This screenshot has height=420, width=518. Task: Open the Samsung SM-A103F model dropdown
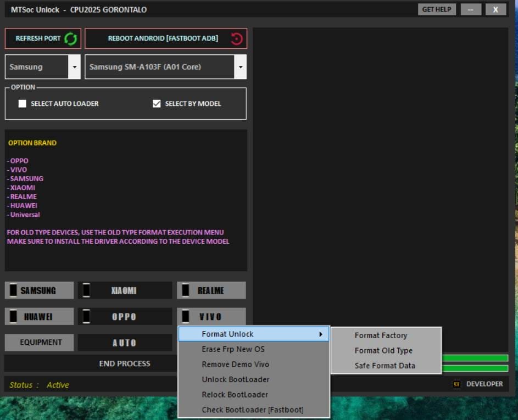tap(240, 66)
